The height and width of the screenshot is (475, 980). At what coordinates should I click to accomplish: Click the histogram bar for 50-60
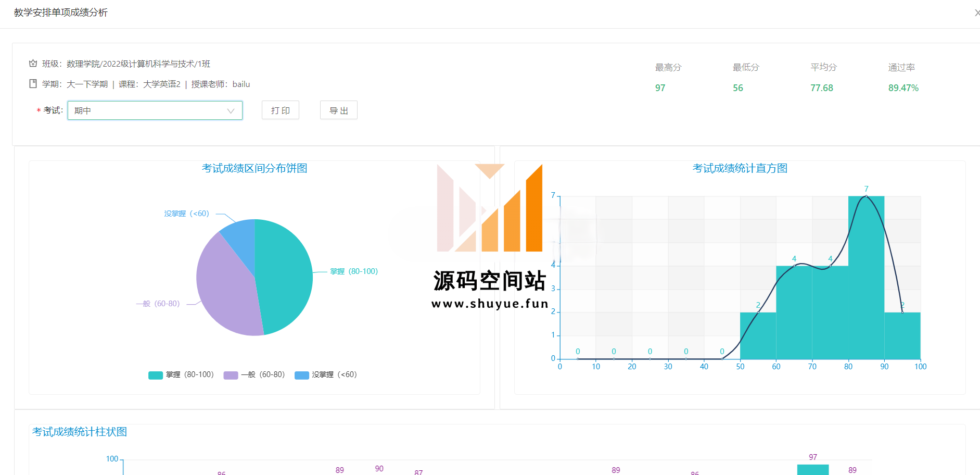point(758,336)
